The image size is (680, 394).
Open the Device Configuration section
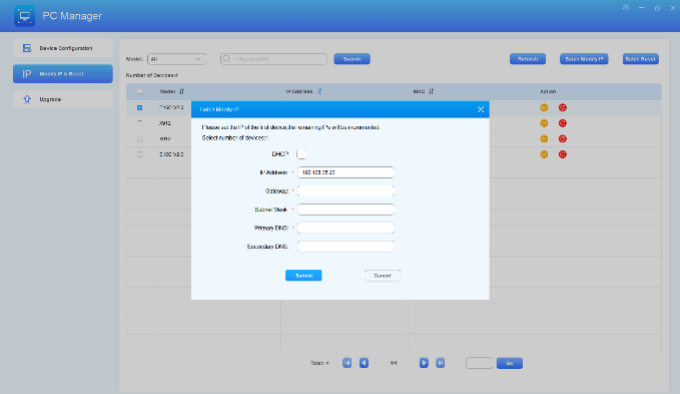[x=63, y=48]
